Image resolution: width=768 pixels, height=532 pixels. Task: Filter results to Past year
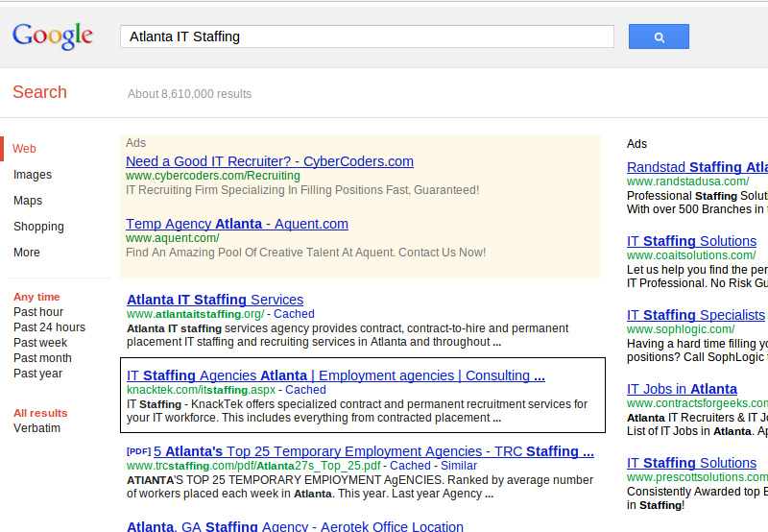click(37, 374)
